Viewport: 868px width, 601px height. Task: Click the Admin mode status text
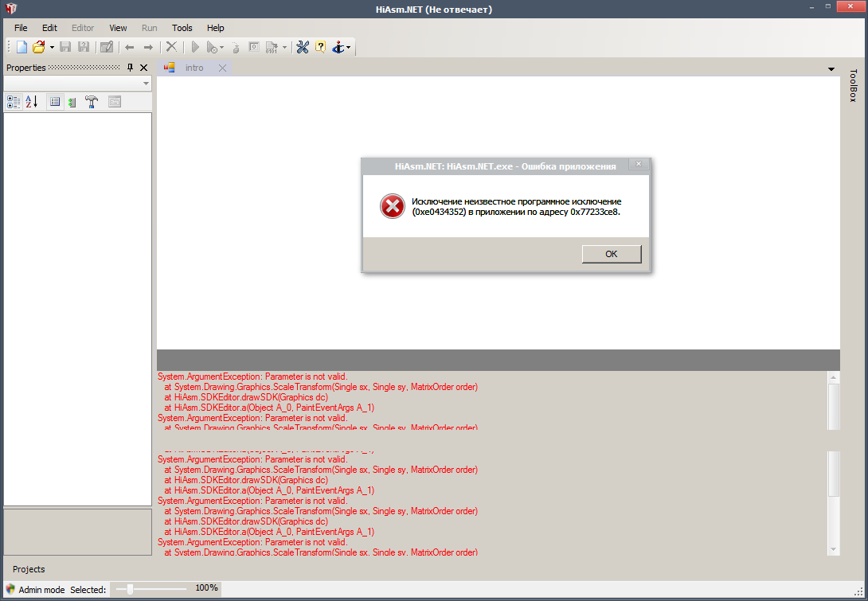coord(41,590)
